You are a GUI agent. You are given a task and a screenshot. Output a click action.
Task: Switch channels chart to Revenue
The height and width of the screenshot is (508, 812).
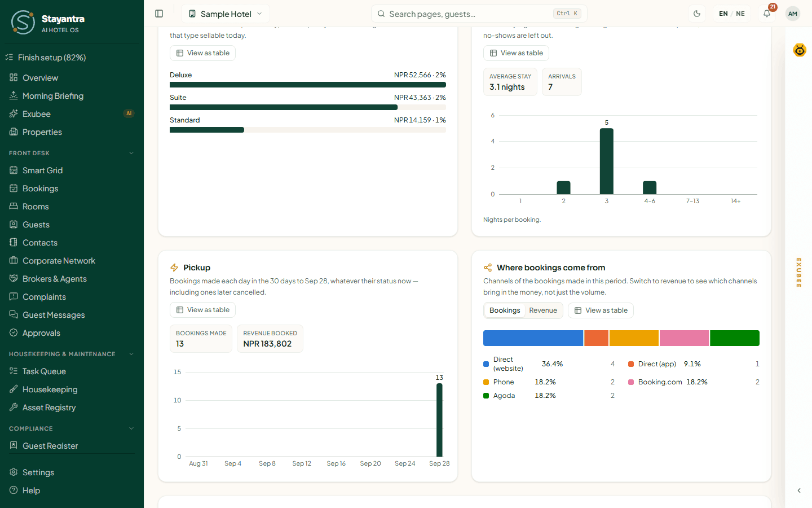(x=543, y=310)
